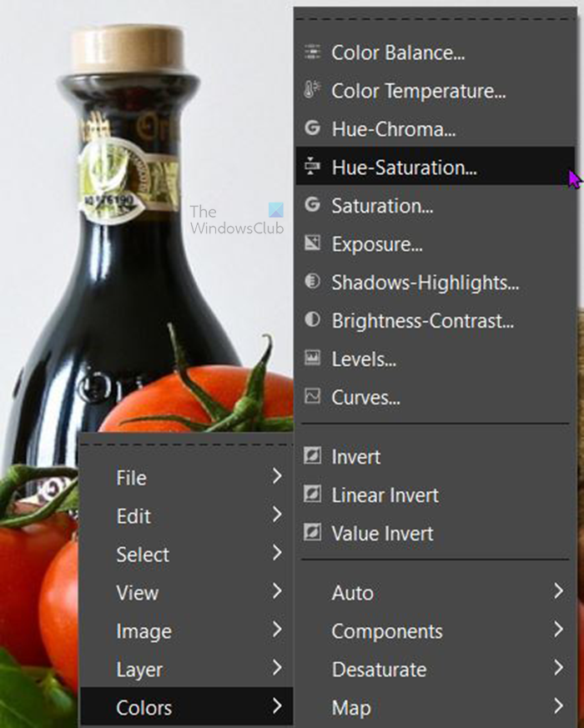Screen dimensions: 584x728
Task: Open the Map submenu
Action: coord(351,707)
